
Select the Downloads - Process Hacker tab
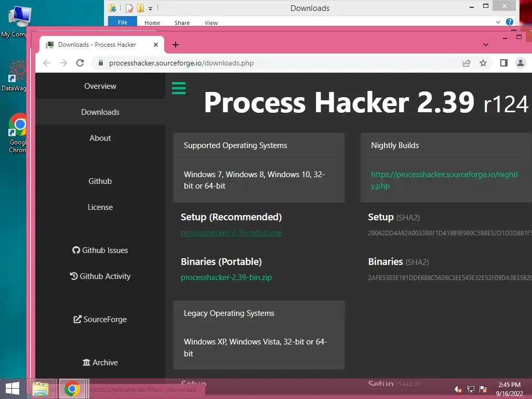point(101,45)
